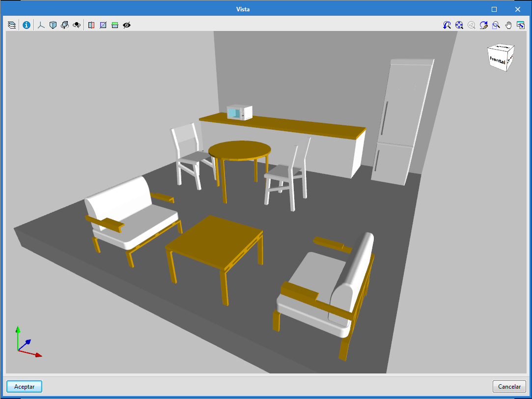Click the Aceptar button
The width and height of the screenshot is (532, 399).
[x=25, y=386]
